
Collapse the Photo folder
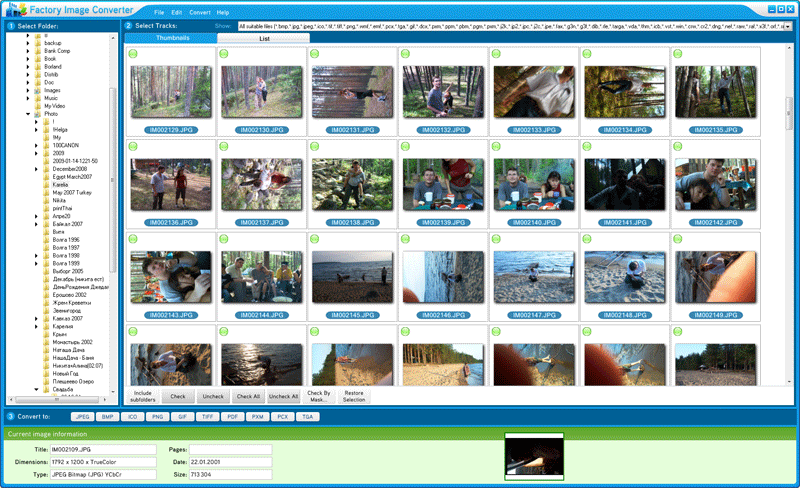tap(28, 114)
